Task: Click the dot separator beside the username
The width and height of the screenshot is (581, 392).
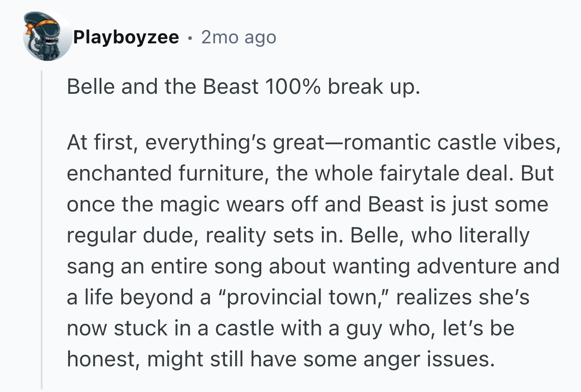Action: [x=190, y=38]
